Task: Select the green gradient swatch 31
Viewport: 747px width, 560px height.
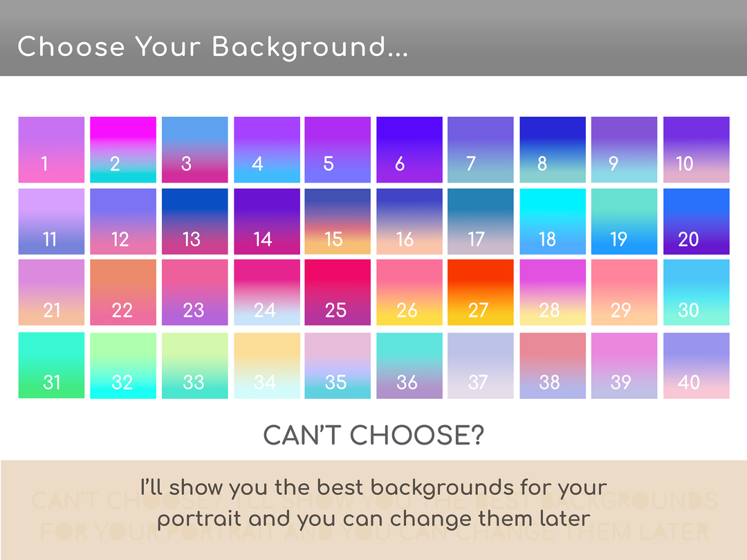Action: [x=51, y=366]
